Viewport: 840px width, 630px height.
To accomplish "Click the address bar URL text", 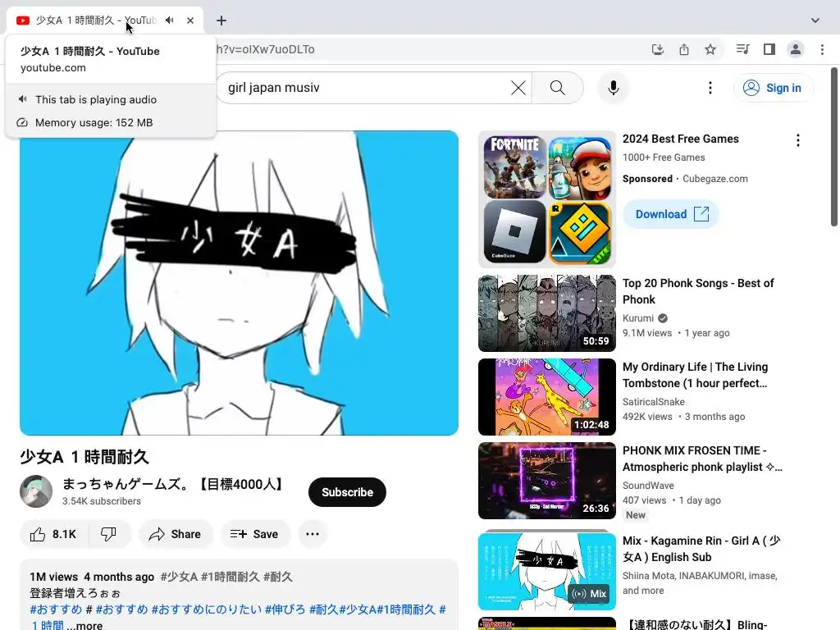I will click(x=265, y=49).
